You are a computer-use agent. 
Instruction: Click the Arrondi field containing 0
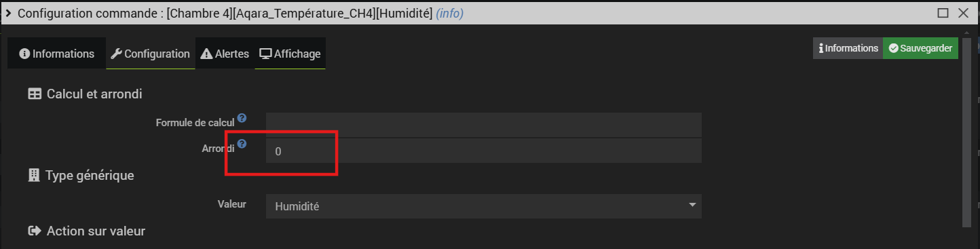click(483, 151)
